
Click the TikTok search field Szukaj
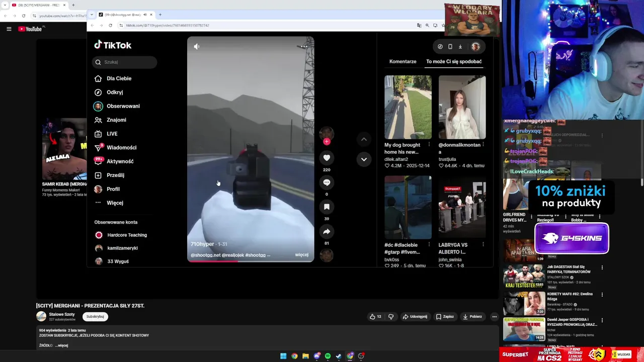click(124, 62)
